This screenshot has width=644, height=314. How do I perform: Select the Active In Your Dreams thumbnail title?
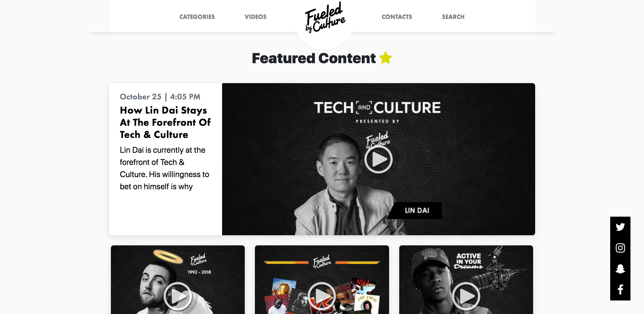(468, 261)
